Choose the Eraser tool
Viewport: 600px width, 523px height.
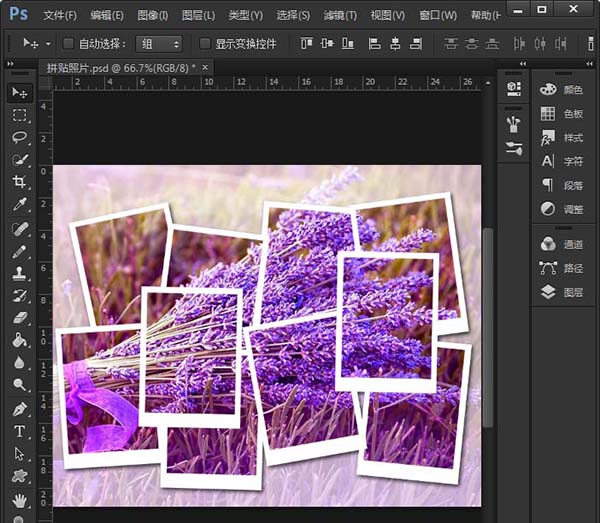(20, 318)
